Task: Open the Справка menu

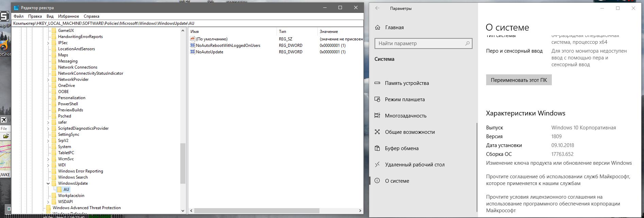Action: 92,16
